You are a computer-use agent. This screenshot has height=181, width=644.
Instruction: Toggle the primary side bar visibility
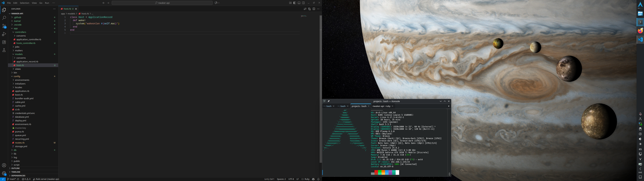point(294,3)
